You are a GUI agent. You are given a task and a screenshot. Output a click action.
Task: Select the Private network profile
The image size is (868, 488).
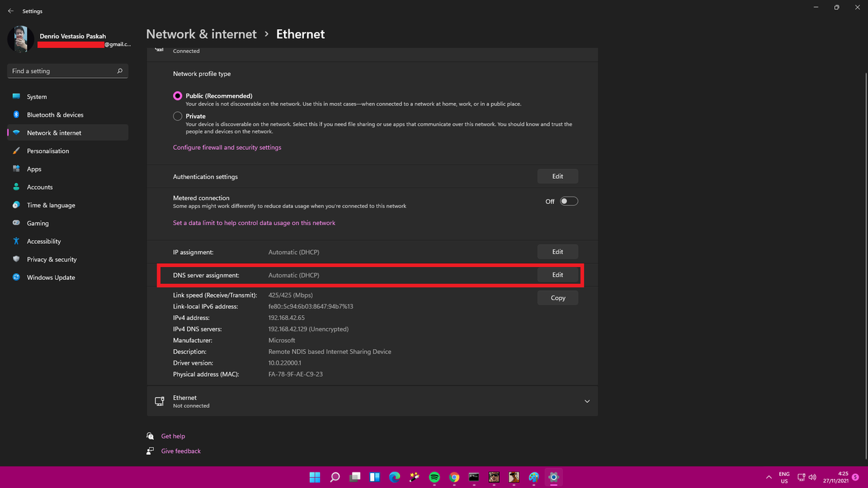click(x=178, y=117)
